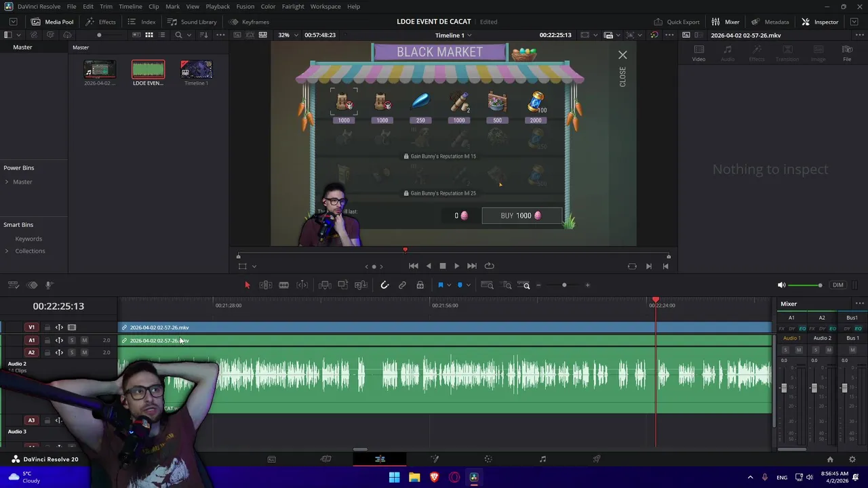Image resolution: width=868 pixels, height=488 pixels.
Task: Click the Overwrite clip icon
Action: coord(343,285)
